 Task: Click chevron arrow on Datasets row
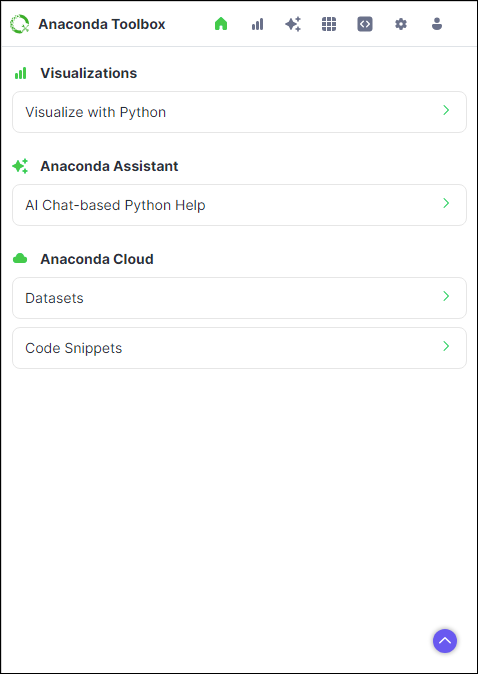point(446,296)
